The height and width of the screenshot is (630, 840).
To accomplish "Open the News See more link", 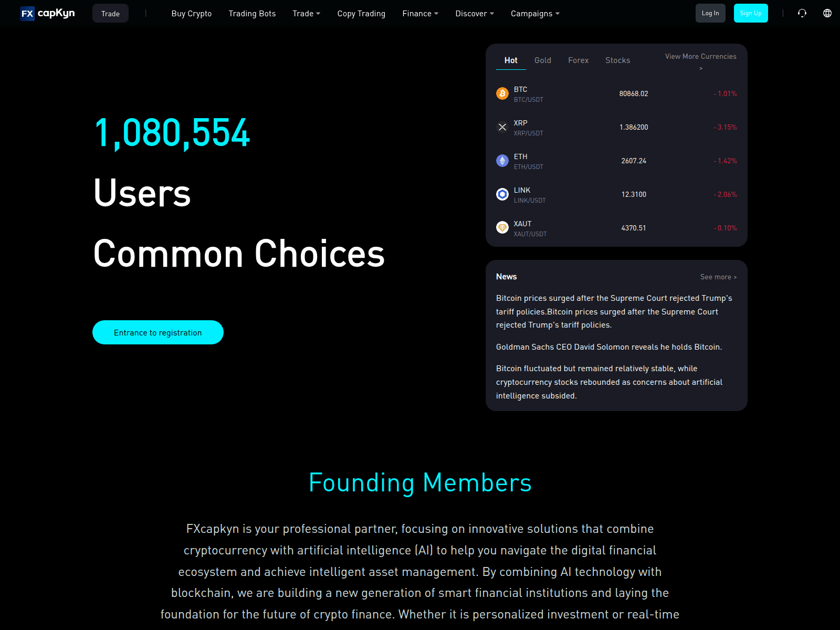I will tap(718, 277).
